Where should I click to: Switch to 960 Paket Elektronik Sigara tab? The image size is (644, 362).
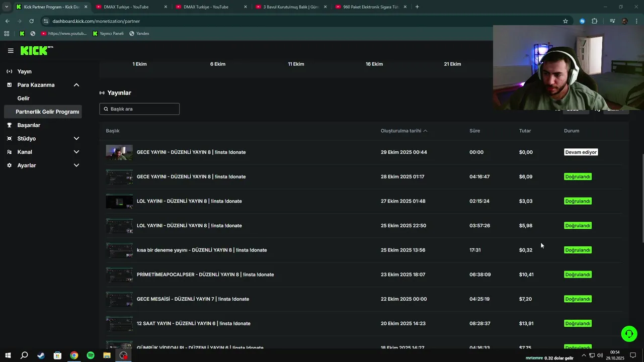[371, 7]
